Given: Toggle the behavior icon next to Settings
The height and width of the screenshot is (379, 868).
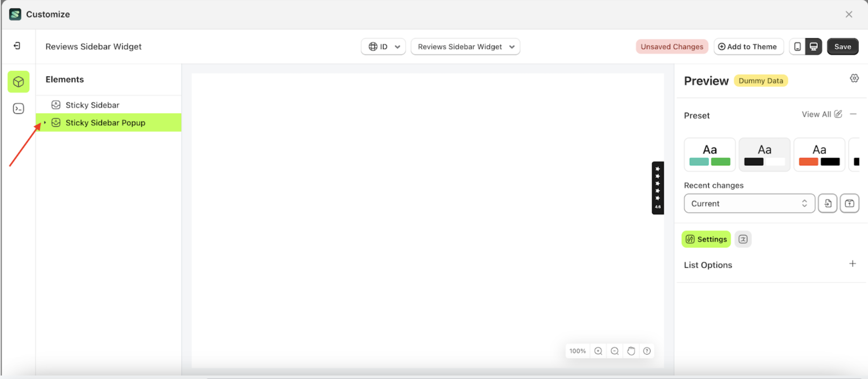Looking at the screenshot, I should tap(743, 239).
